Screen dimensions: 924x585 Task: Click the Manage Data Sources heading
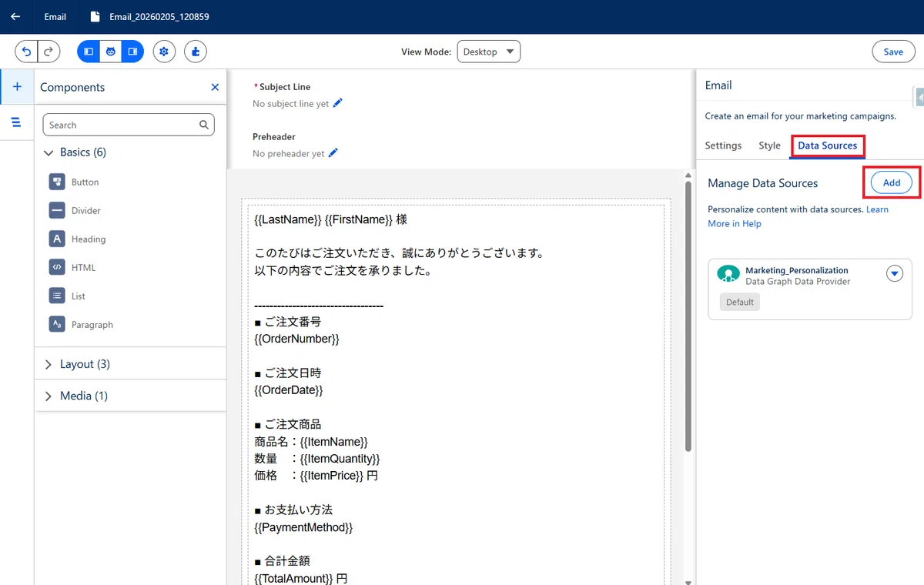(x=762, y=183)
